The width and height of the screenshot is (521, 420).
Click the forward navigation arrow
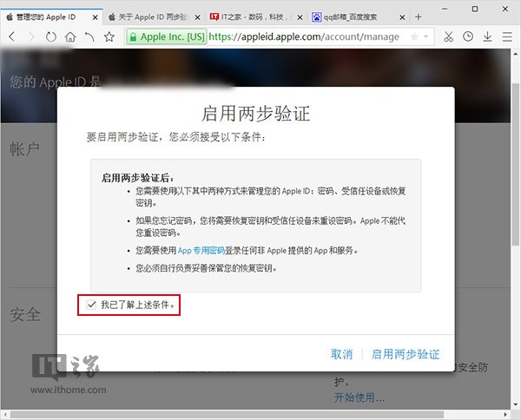31,36
